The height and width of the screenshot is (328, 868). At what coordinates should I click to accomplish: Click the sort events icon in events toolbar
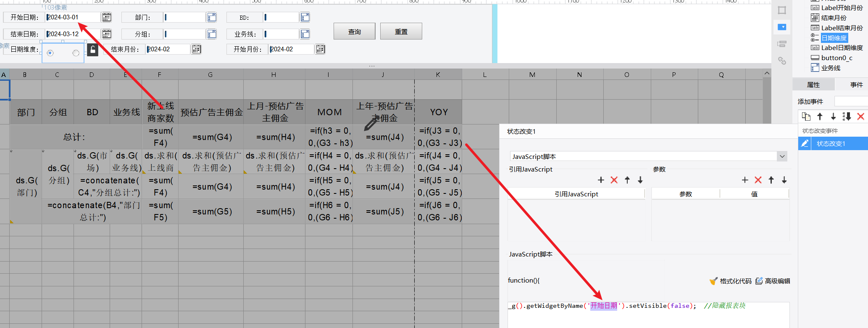(847, 116)
